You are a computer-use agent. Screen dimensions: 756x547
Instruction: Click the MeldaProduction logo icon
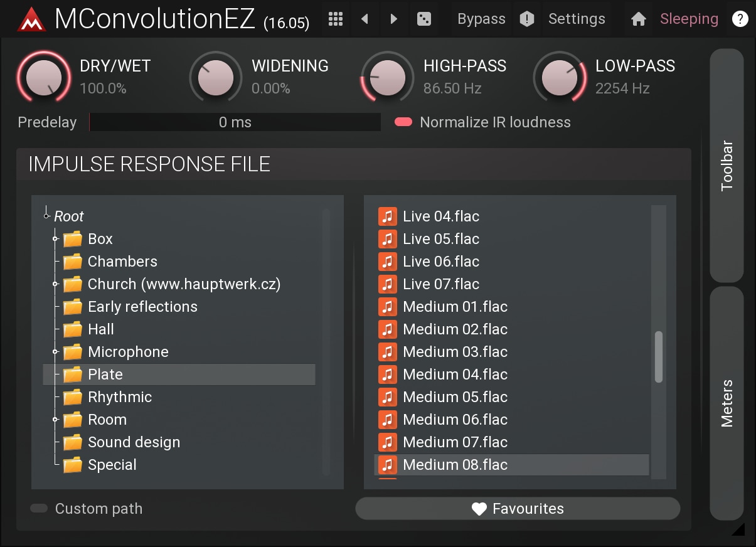(x=31, y=19)
